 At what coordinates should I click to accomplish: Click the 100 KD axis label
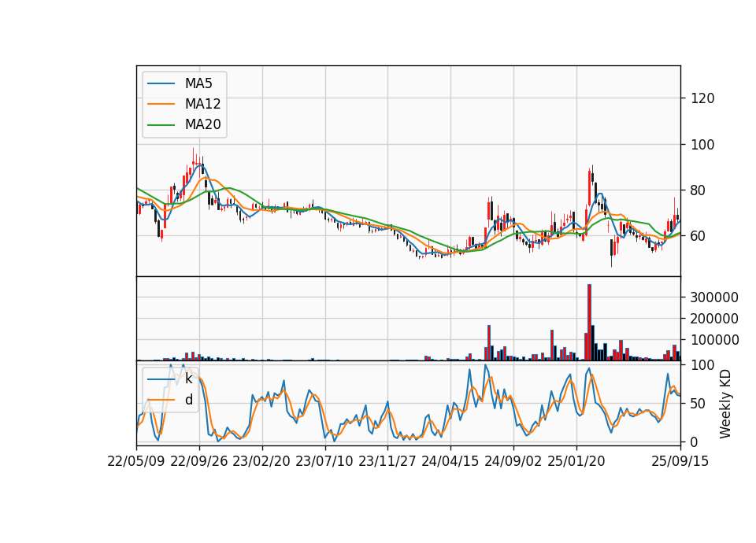(x=702, y=365)
